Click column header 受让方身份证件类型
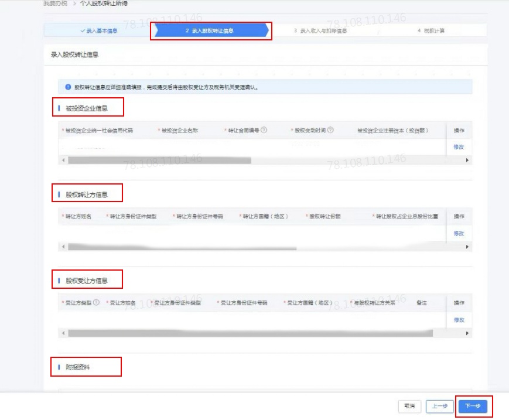 [177, 303]
